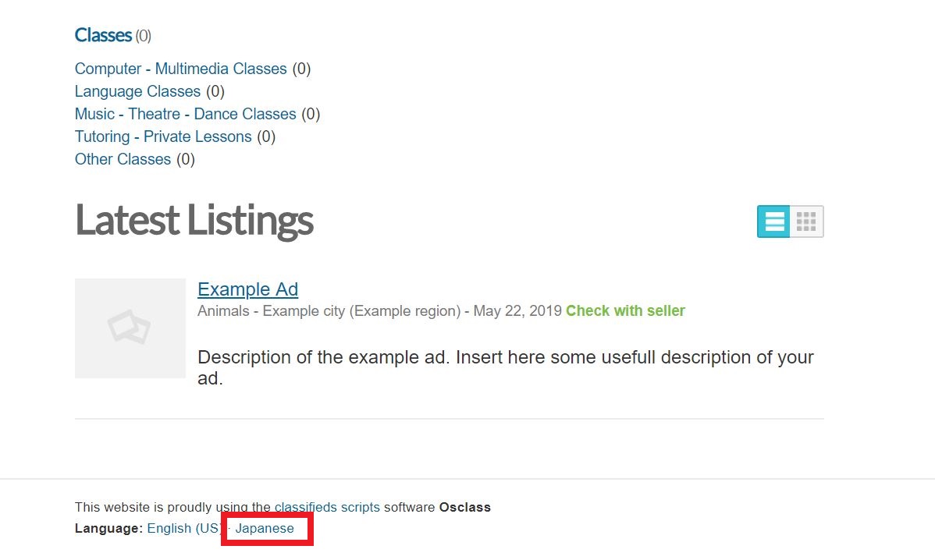Open Music - Theatre - Dance Classes

185,114
